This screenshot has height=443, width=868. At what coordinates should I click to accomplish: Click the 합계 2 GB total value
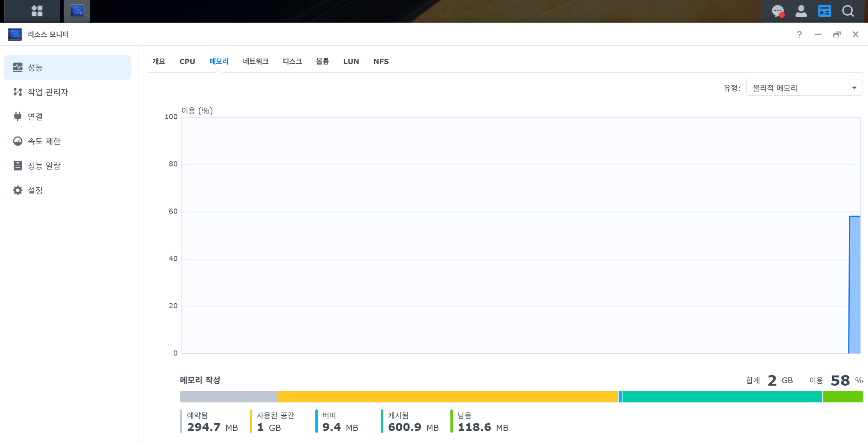[x=769, y=381]
